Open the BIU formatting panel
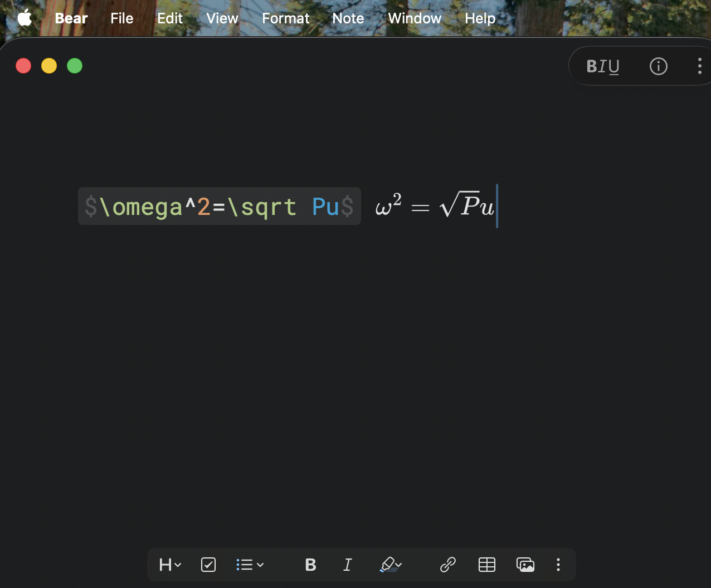This screenshot has width=711, height=588. coord(603,67)
